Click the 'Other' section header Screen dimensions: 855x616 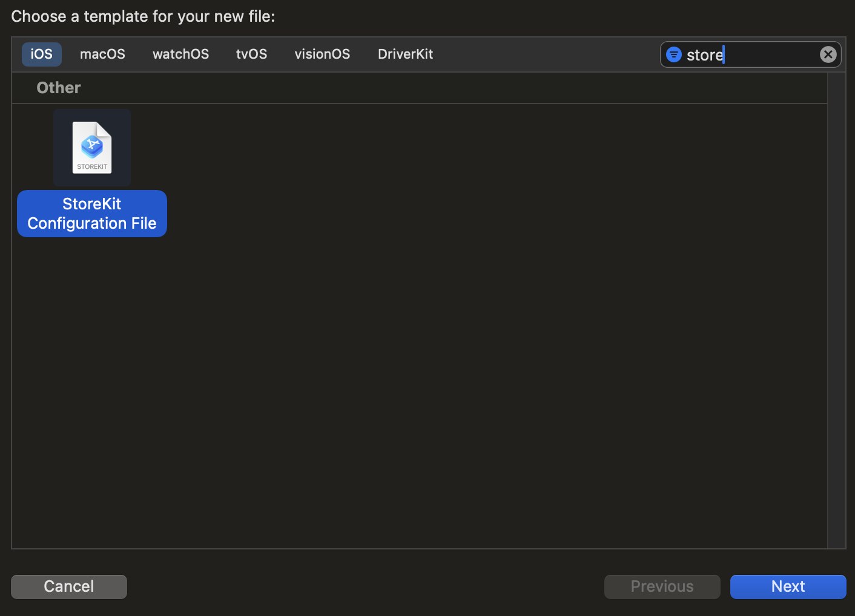[59, 88]
